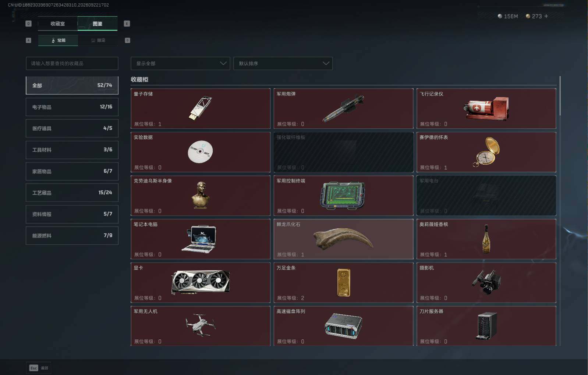Filter by 医疗道具 category
The height and width of the screenshot is (375, 588).
click(x=72, y=128)
